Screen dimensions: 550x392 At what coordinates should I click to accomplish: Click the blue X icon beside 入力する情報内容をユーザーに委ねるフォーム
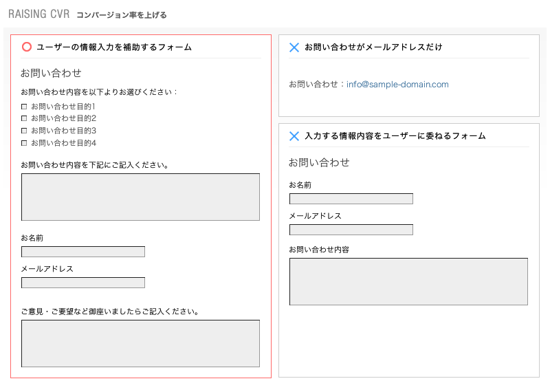coord(294,135)
